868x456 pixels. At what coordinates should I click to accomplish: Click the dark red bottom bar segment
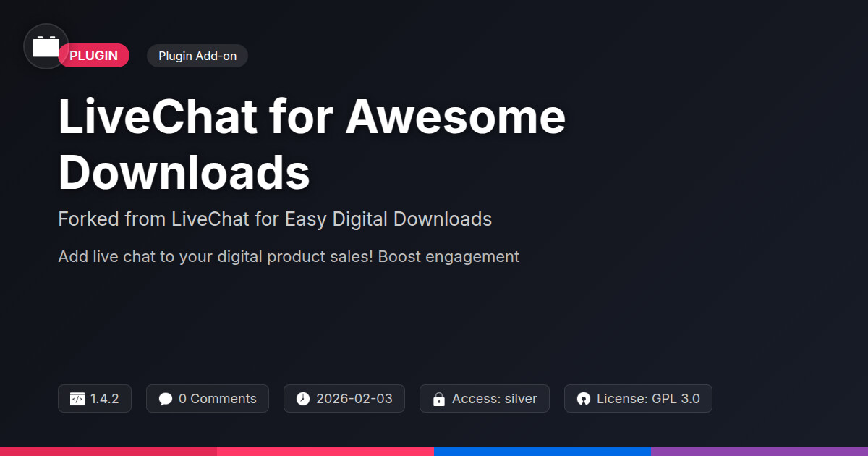click(109, 451)
